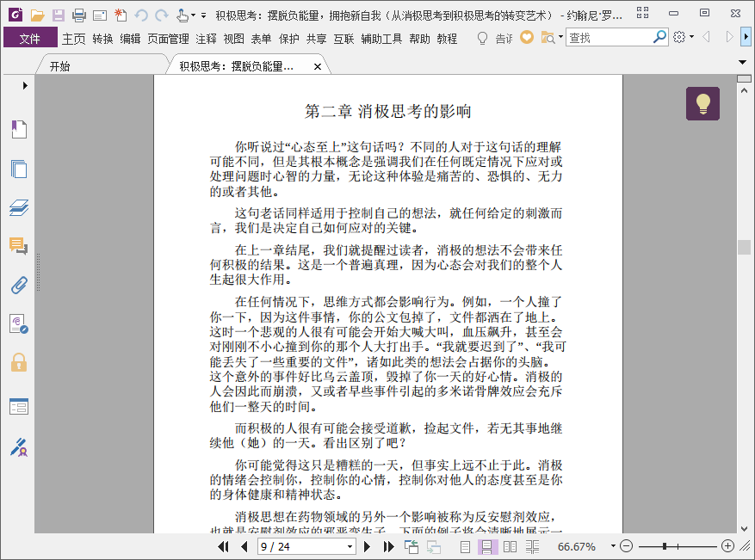Open the 帮助 ribbon tab
The image size is (755, 560).
[419, 39]
